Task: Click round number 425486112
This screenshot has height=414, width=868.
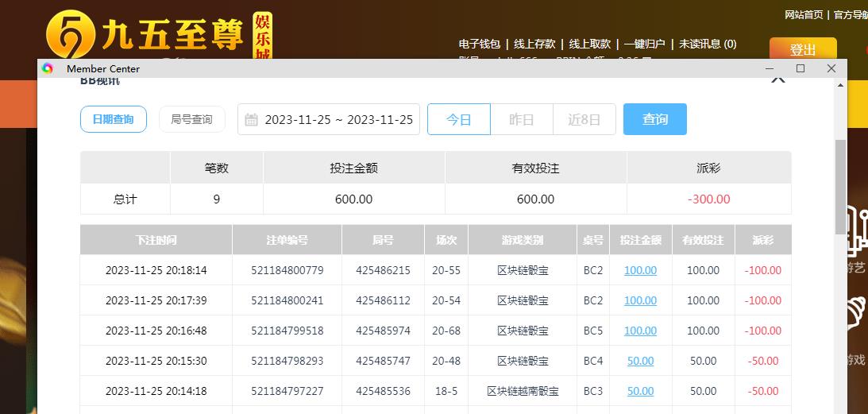Action: (383, 300)
